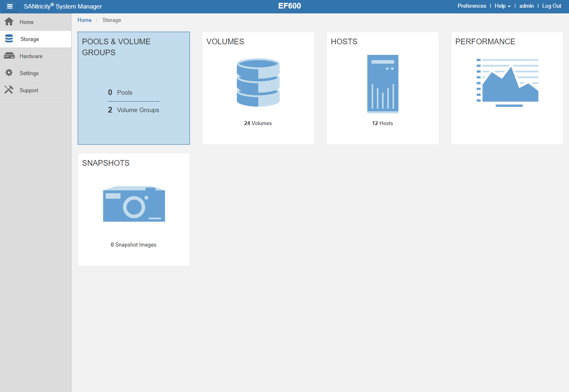Open the Volumes stacked disks icon
The height and width of the screenshot is (392, 569).
(258, 82)
